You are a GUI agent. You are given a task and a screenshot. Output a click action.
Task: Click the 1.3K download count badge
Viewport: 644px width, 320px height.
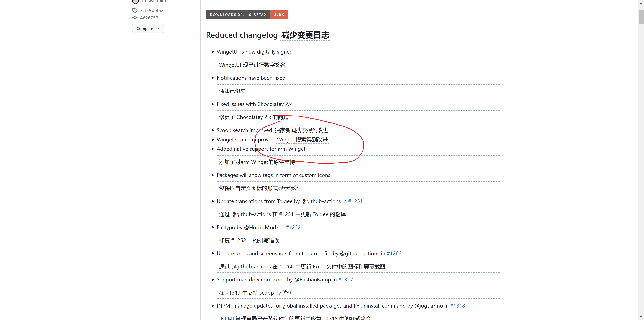pyautogui.click(x=279, y=14)
